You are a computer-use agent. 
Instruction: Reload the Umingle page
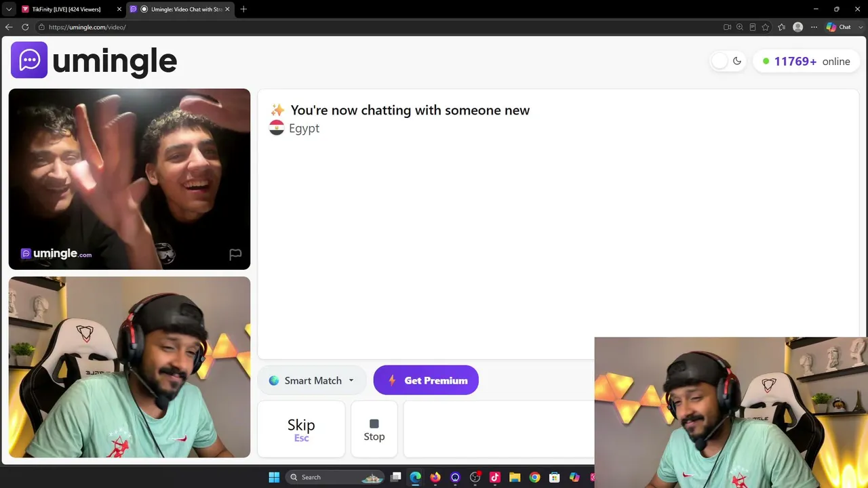point(25,27)
